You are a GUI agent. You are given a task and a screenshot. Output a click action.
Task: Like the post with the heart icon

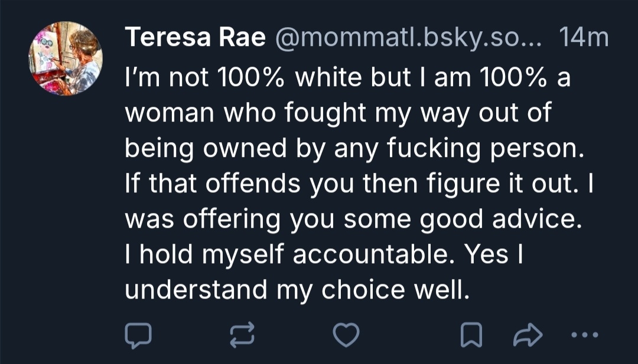coord(346,335)
